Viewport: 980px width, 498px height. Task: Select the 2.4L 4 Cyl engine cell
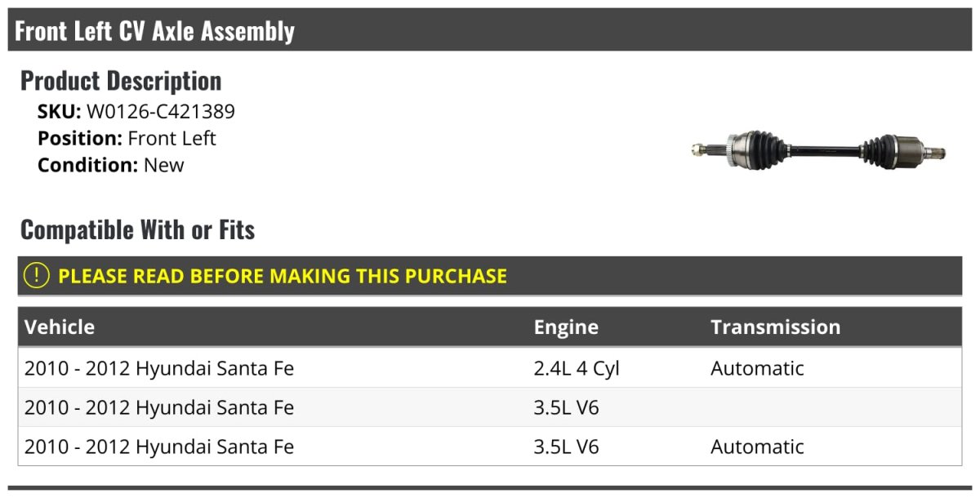pyautogui.click(x=577, y=368)
